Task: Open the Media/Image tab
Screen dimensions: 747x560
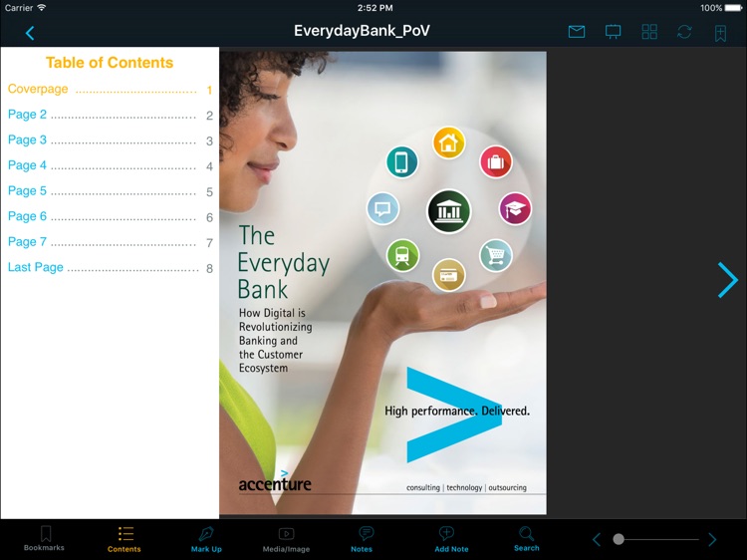Action: point(286,539)
